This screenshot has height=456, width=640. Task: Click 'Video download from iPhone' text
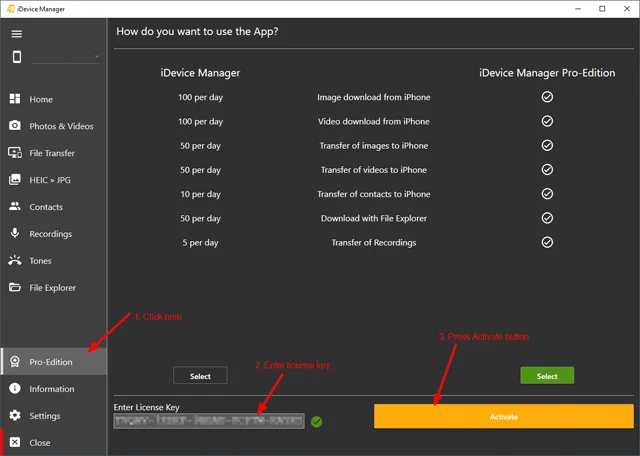coord(373,121)
